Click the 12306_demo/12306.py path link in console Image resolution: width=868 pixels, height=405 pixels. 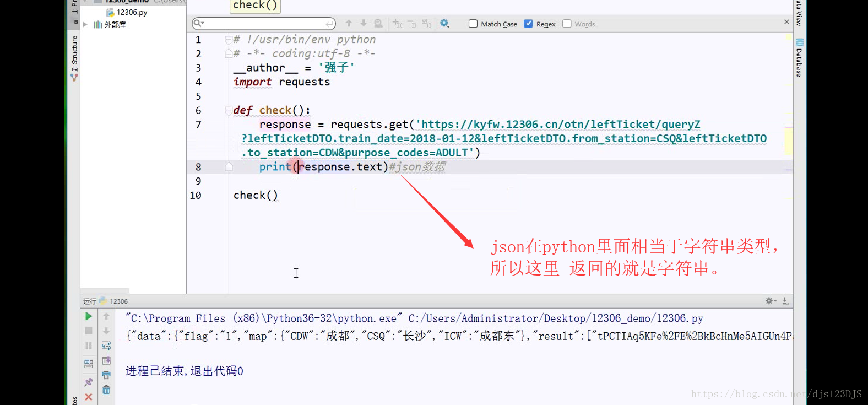pos(648,318)
